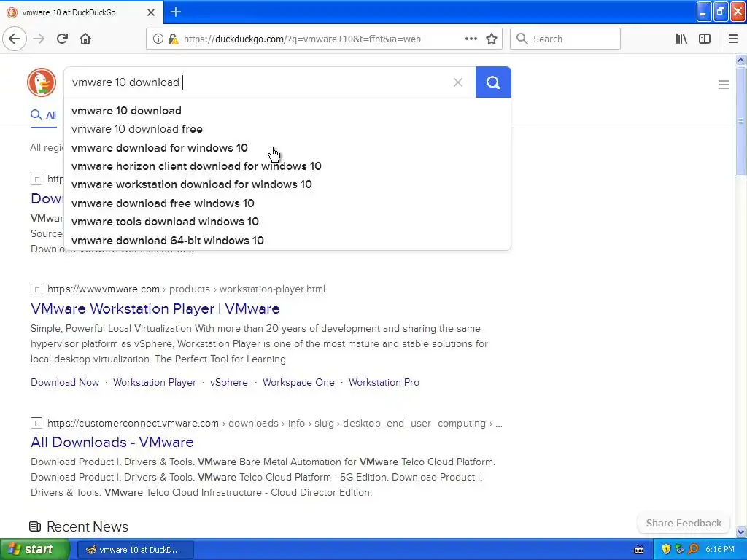Open the taskbar on-screen keyboard icon

click(639, 550)
